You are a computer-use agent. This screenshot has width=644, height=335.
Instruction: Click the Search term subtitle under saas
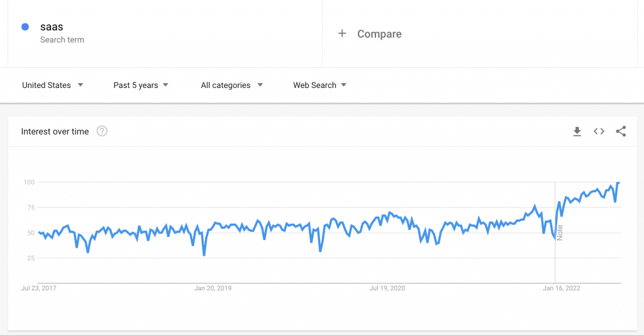pyautogui.click(x=62, y=40)
